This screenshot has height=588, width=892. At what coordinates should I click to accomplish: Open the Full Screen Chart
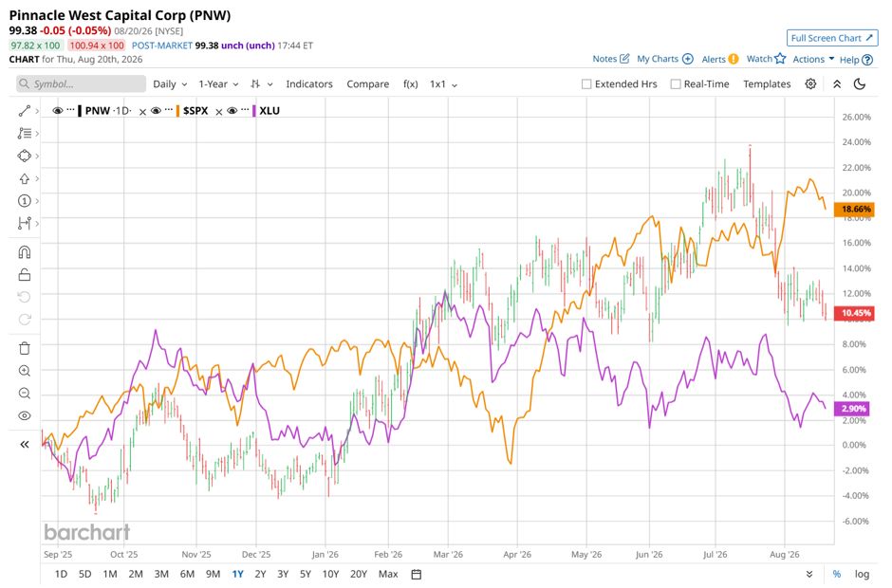coord(832,38)
